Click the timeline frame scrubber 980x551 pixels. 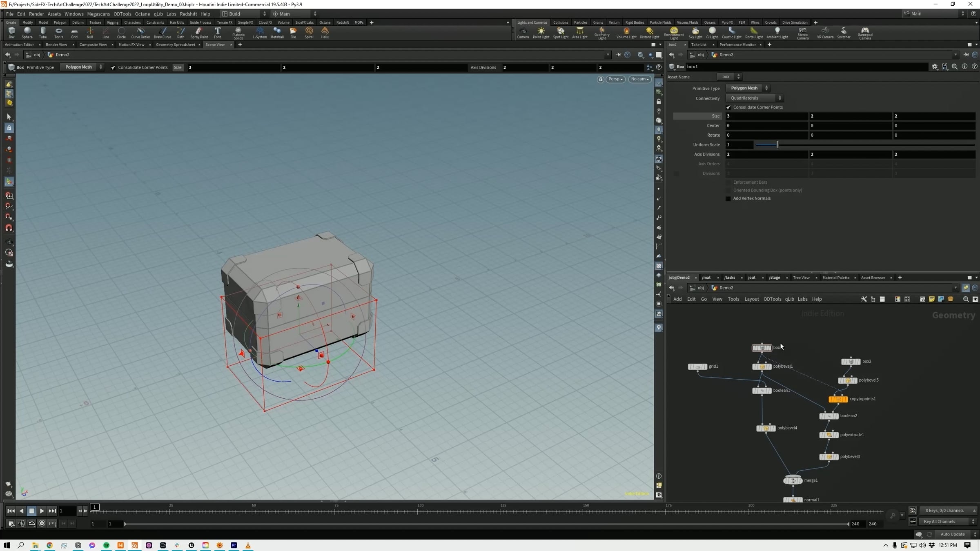(95, 507)
